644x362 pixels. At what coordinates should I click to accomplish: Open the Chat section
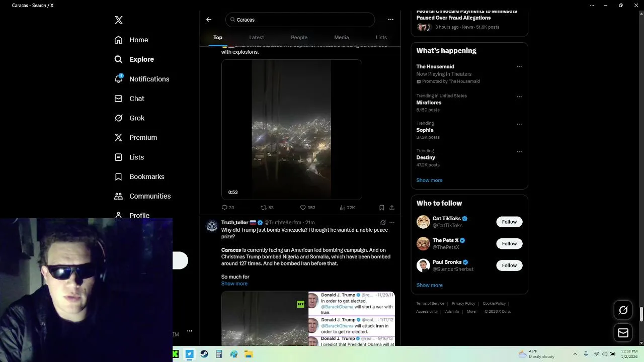[130, 99]
